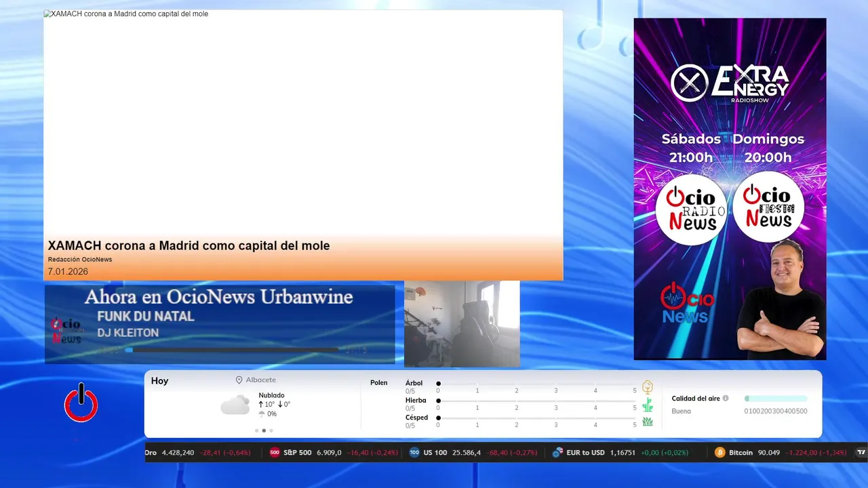
Task: Click the Nublado condition text
Action: click(x=271, y=395)
